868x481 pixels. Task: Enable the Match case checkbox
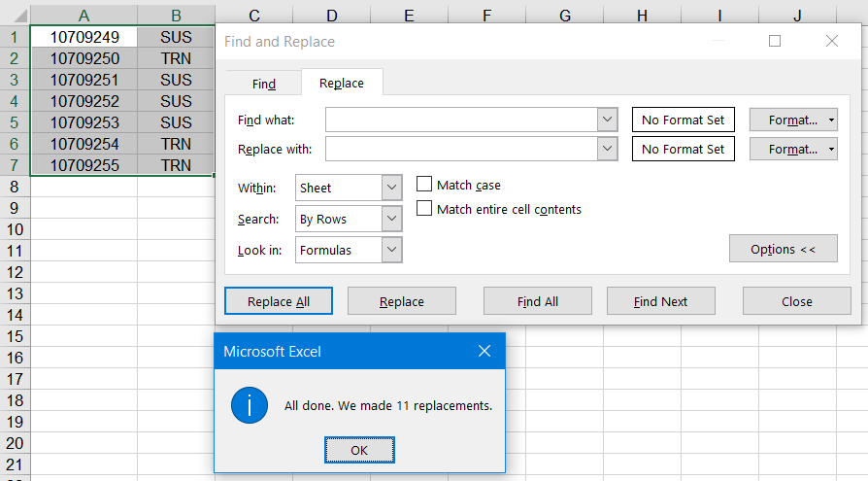point(424,184)
